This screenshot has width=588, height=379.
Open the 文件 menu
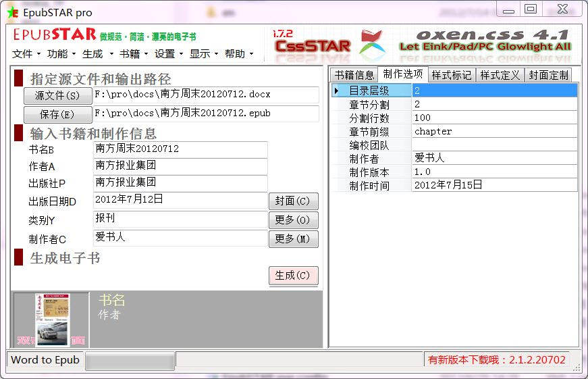(x=26, y=54)
